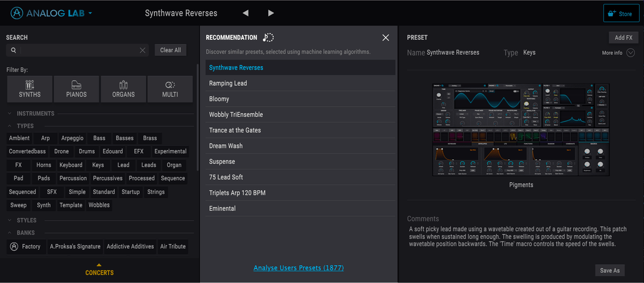
Task: Select the Factory bank with Arturia icon
Action: click(26, 247)
